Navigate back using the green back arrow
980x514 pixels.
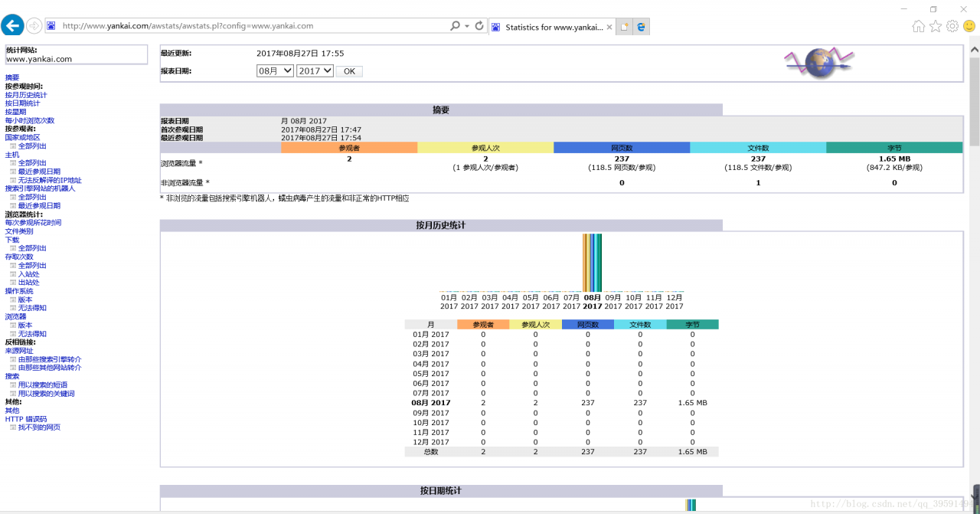click(12, 25)
